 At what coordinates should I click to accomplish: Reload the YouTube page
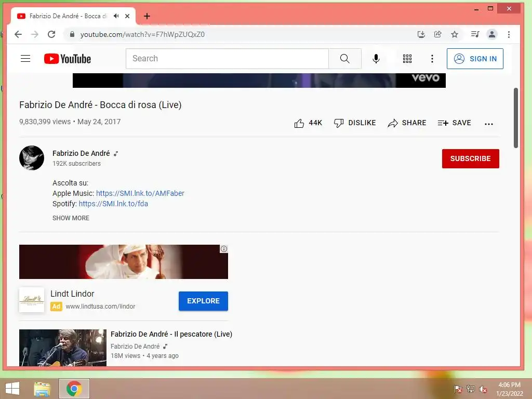(x=51, y=34)
